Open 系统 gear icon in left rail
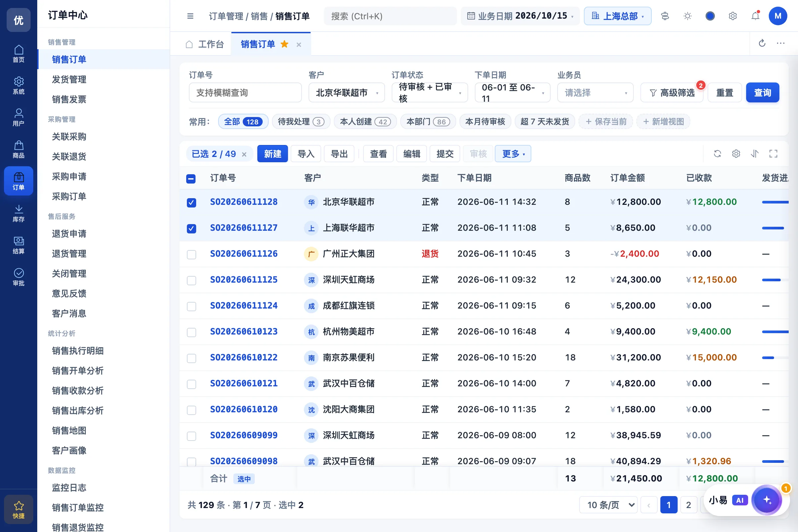798x532 pixels. (19, 85)
